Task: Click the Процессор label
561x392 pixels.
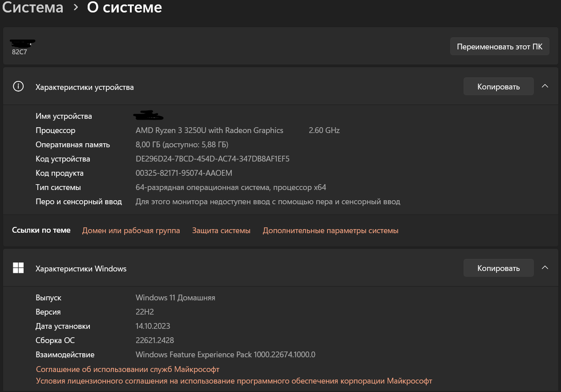Action: pyautogui.click(x=56, y=130)
